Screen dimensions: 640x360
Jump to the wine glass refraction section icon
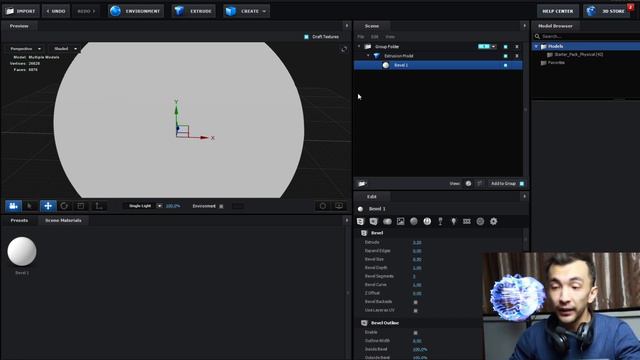440,221
